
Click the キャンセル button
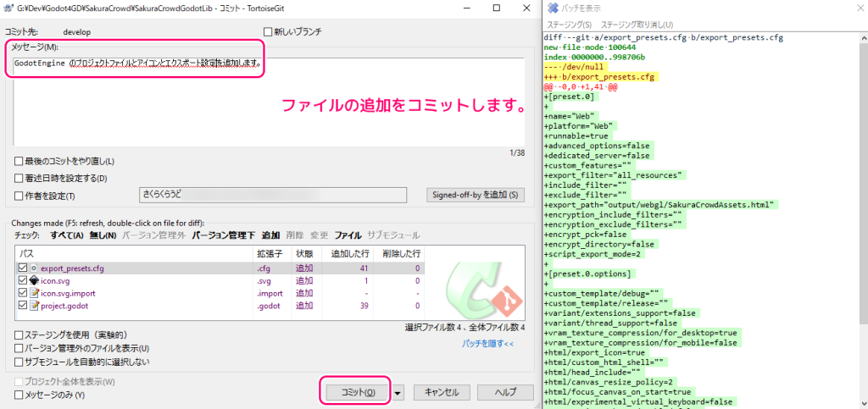click(x=441, y=393)
